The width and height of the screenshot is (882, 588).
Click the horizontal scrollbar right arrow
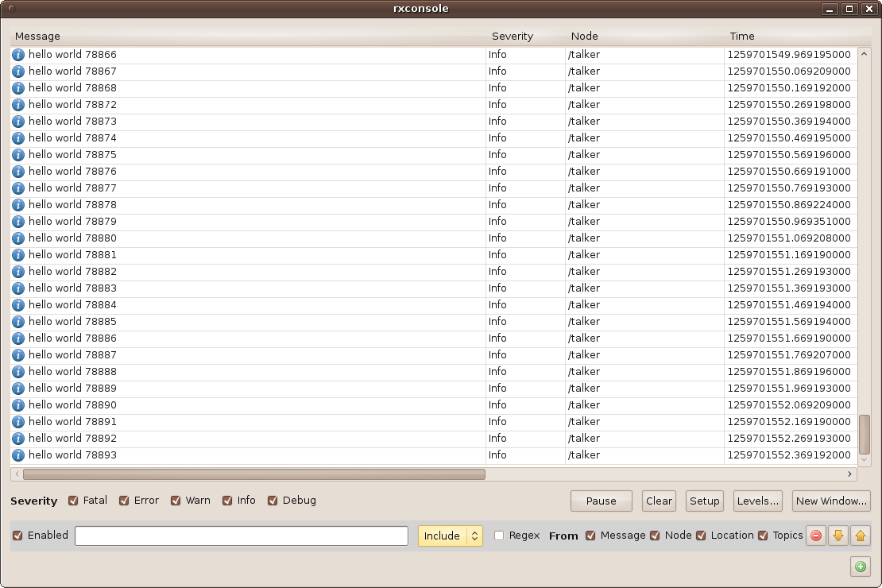point(850,474)
